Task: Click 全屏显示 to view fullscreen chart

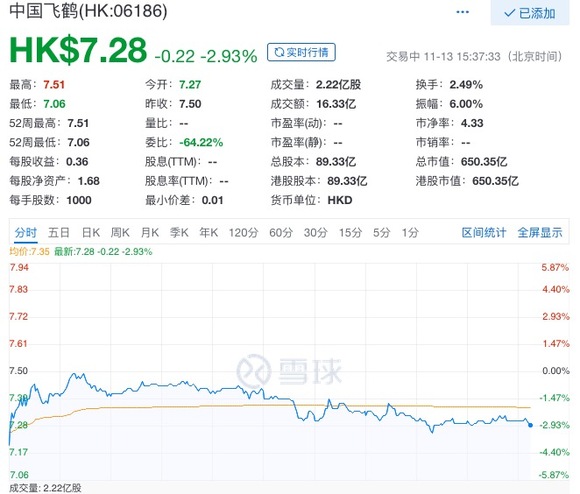Action: 540,233
